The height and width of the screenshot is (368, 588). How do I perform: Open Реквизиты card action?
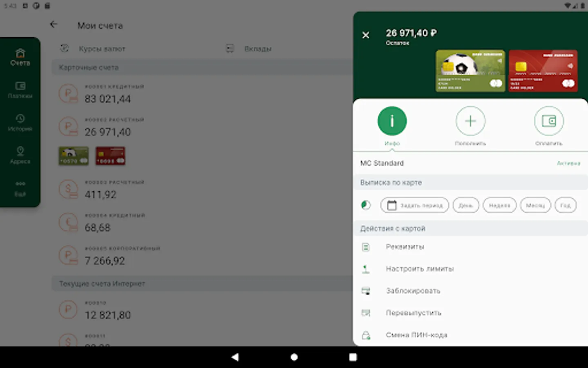pos(470,247)
